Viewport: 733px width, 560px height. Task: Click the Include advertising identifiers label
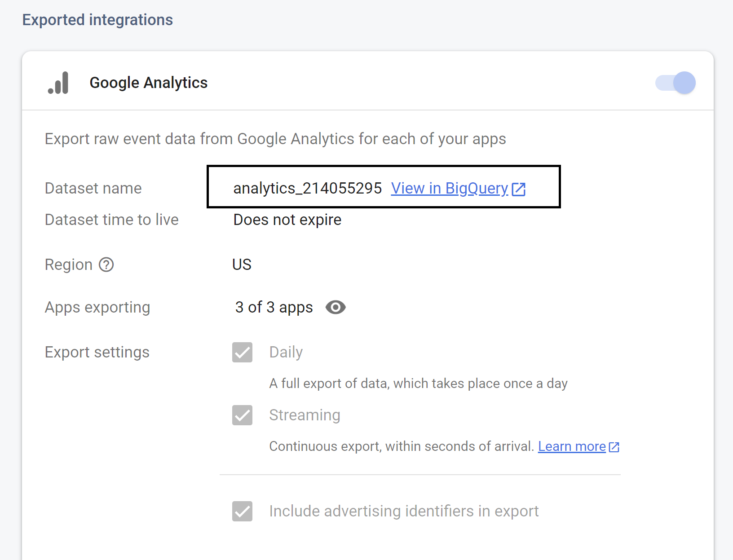403,511
